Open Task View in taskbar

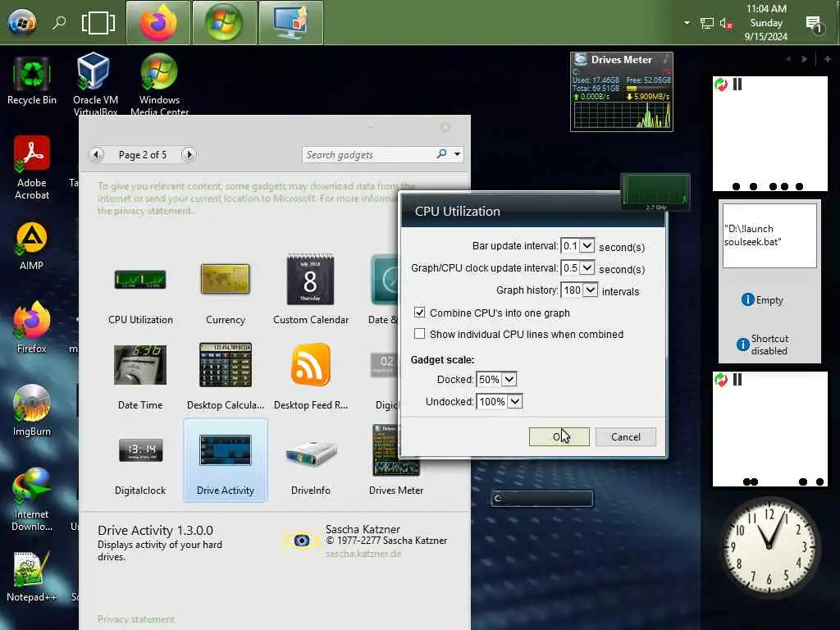(98, 23)
